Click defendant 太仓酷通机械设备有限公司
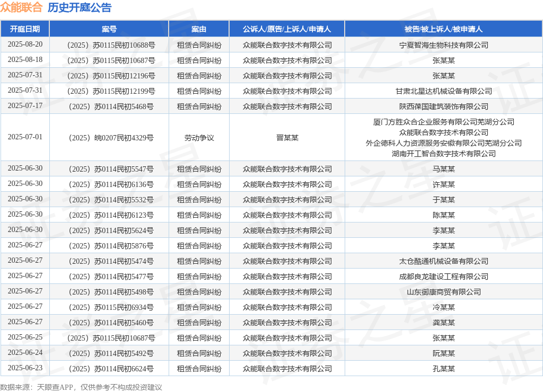 click(x=444, y=261)
